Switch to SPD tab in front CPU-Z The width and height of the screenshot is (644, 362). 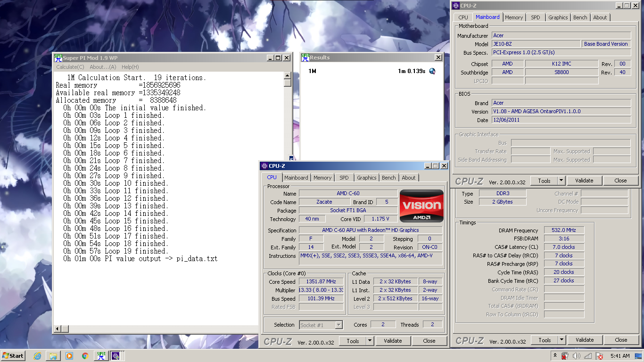coord(344,178)
